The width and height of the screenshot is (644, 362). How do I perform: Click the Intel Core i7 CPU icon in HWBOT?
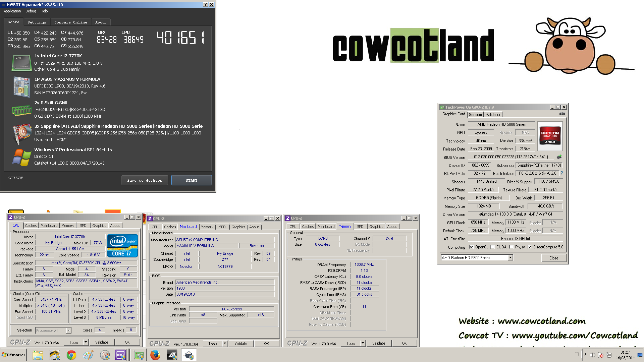[21, 63]
